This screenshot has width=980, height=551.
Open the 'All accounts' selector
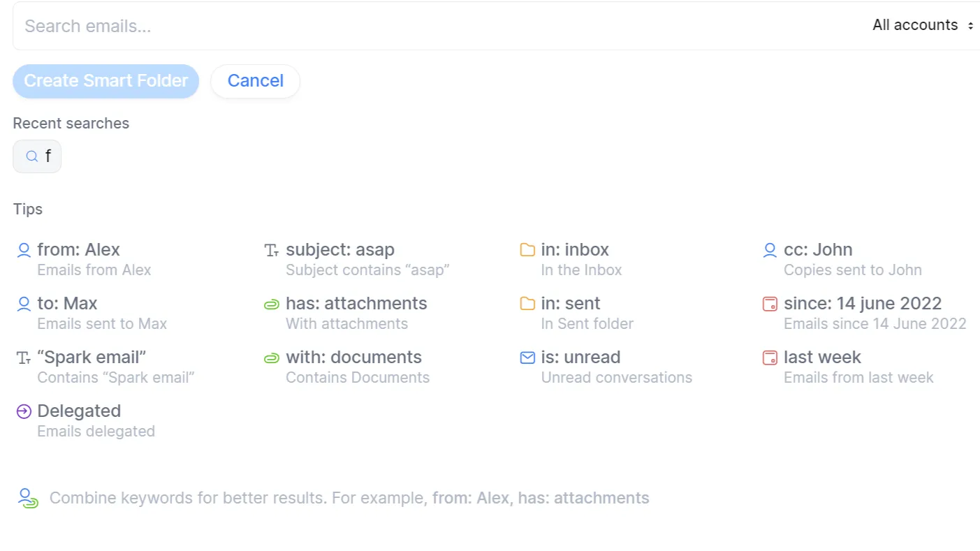[x=915, y=25]
